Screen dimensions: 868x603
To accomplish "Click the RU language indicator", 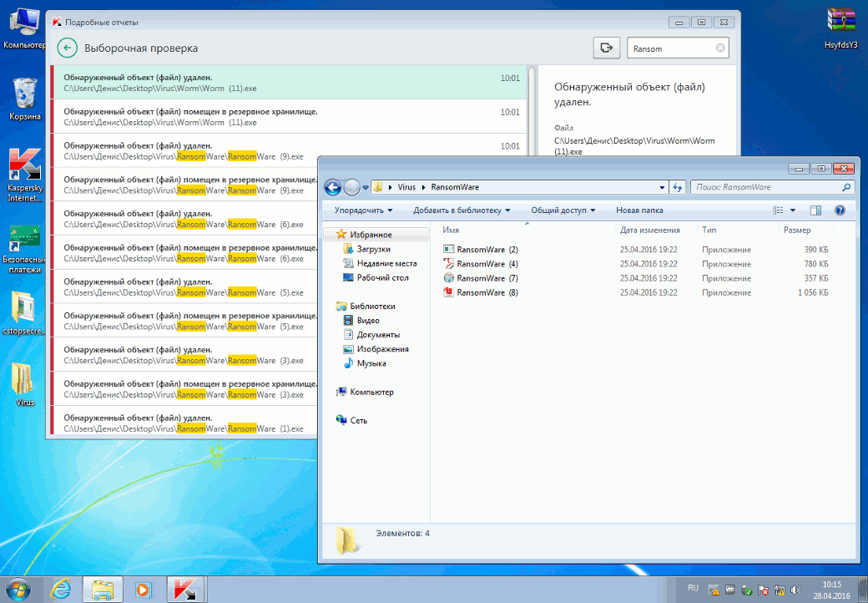I will (x=693, y=588).
